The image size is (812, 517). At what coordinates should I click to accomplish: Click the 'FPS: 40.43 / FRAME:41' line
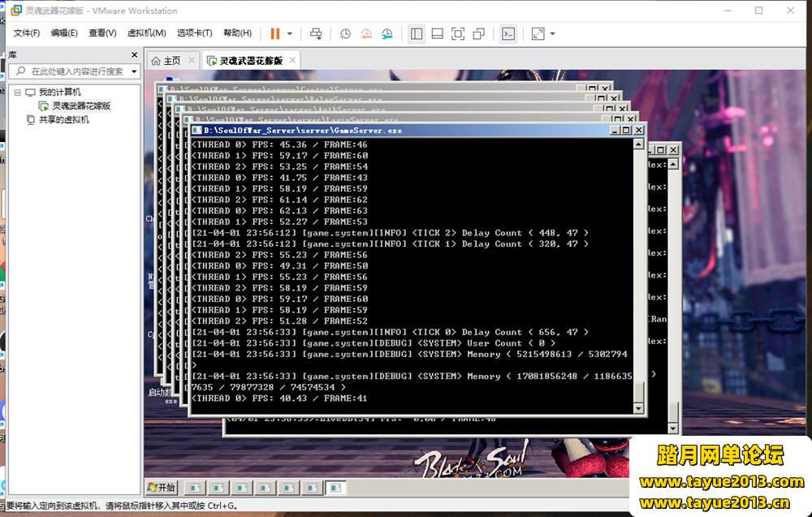point(279,399)
